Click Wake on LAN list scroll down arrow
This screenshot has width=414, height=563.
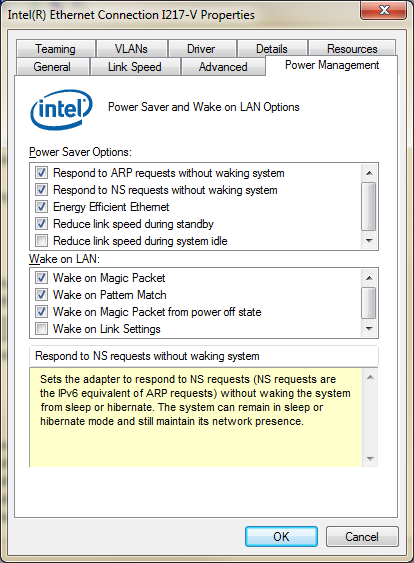pyautogui.click(x=369, y=329)
